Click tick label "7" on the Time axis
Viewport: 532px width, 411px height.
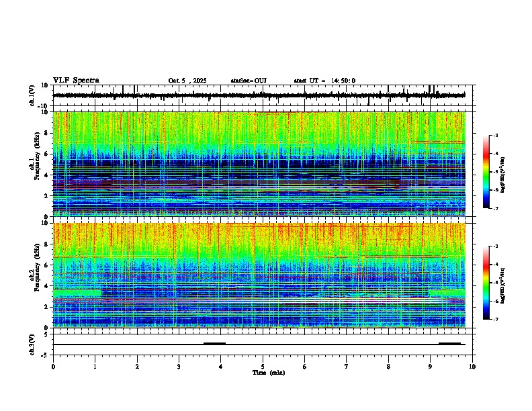click(x=347, y=367)
